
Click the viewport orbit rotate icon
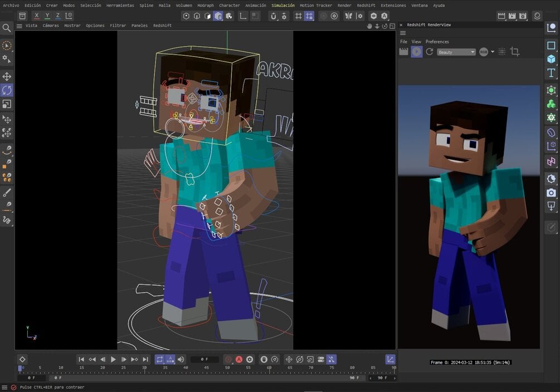click(384, 26)
